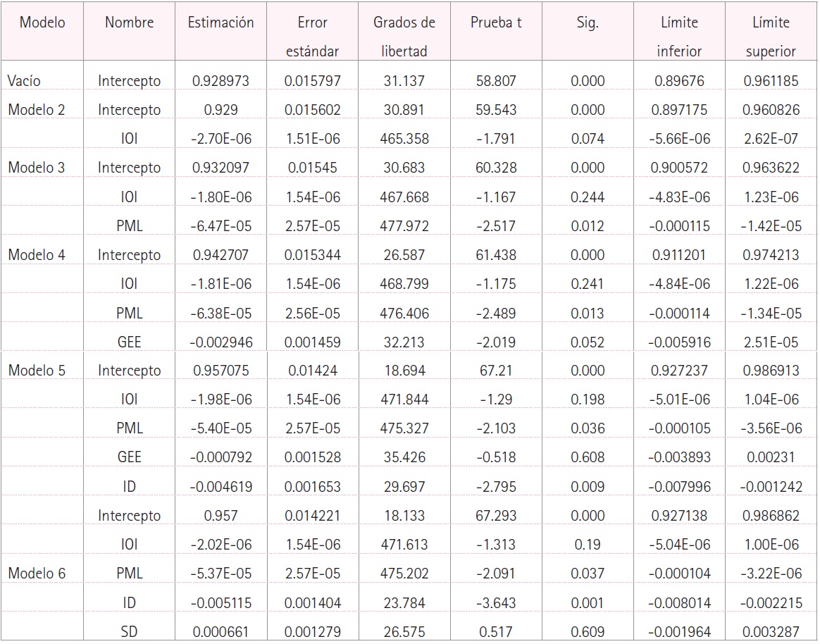Select the cell with value 58.807
Image resolution: width=820 pixels, height=644 pixels.
coord(496,81)
